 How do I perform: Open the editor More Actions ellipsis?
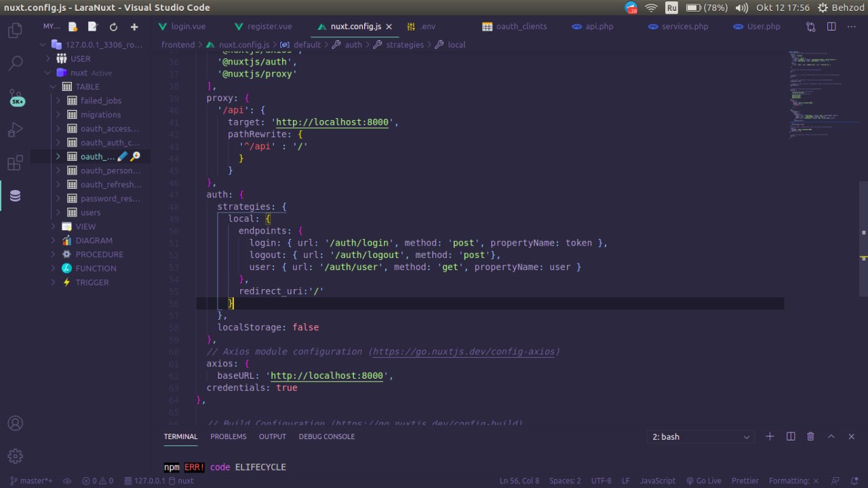852,26
